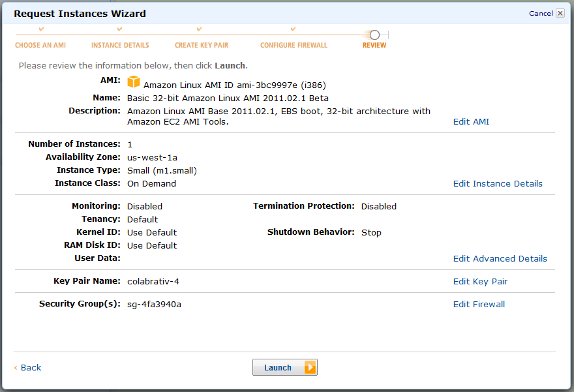
Task: Click the Tenancy value Default
Action: tap(142, 219)
